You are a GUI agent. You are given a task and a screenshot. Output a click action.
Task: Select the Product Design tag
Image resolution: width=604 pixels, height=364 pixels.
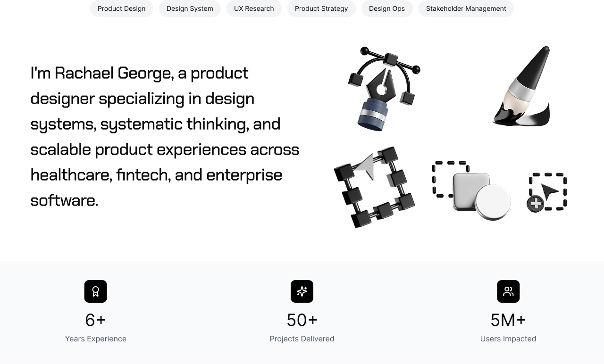coord(122,8)
